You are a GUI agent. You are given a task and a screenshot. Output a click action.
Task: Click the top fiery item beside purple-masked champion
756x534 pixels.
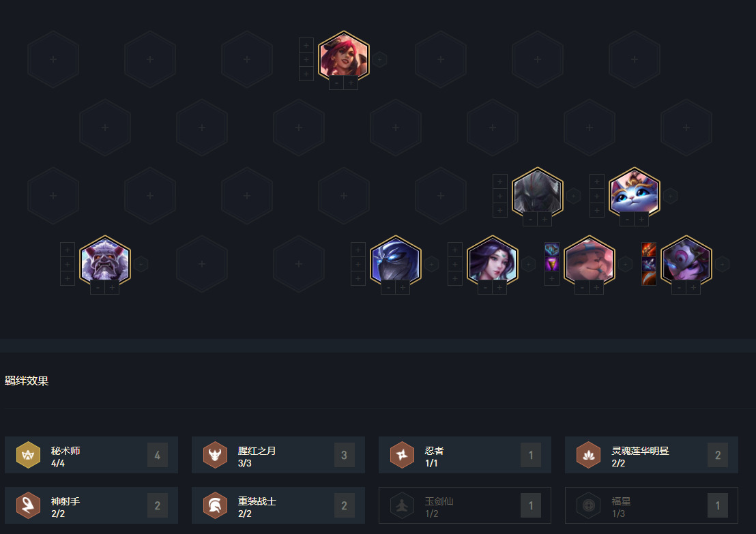648,250
